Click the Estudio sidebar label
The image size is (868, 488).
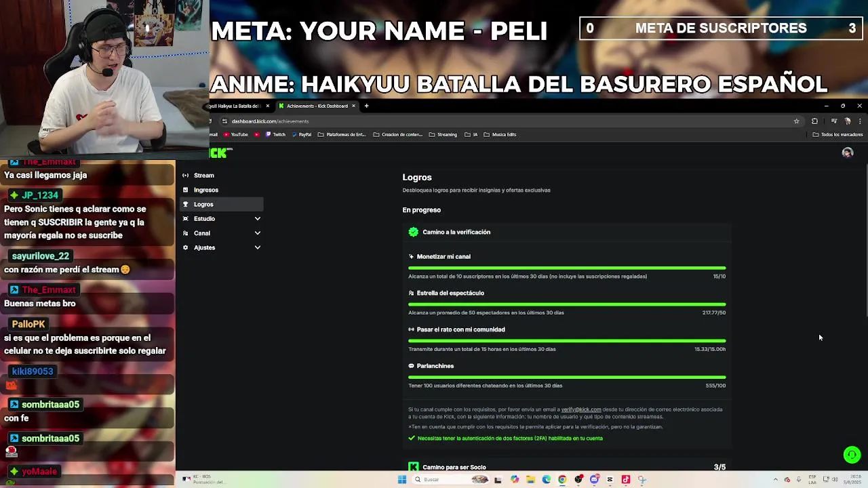point(204,219)
